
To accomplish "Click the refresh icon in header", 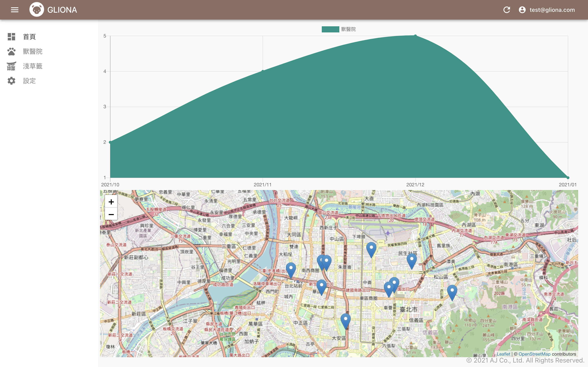I will [x=507, y=10].
